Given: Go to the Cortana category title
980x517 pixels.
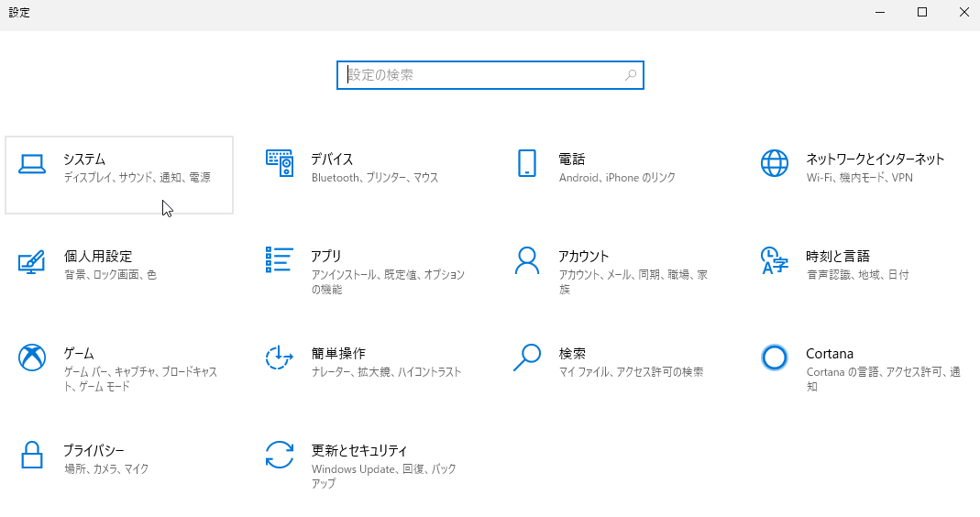Looking at the screenshot, I should (830, 354).
